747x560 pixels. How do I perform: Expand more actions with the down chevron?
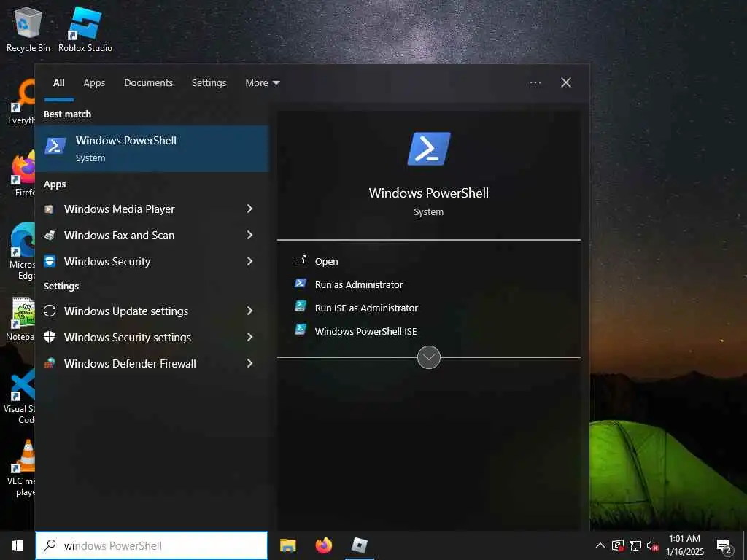(x=429, y=357)
